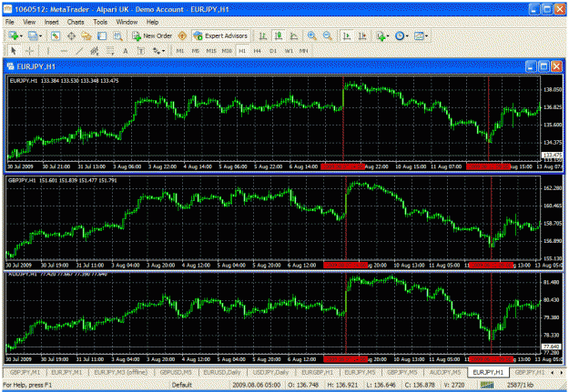
Task: Toggle the Terminal window icon
Action: (x=102, y=35)
